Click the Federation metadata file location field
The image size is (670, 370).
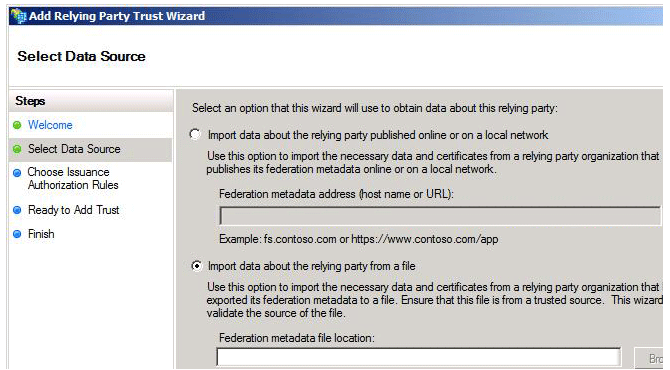(x=419, y=357)
